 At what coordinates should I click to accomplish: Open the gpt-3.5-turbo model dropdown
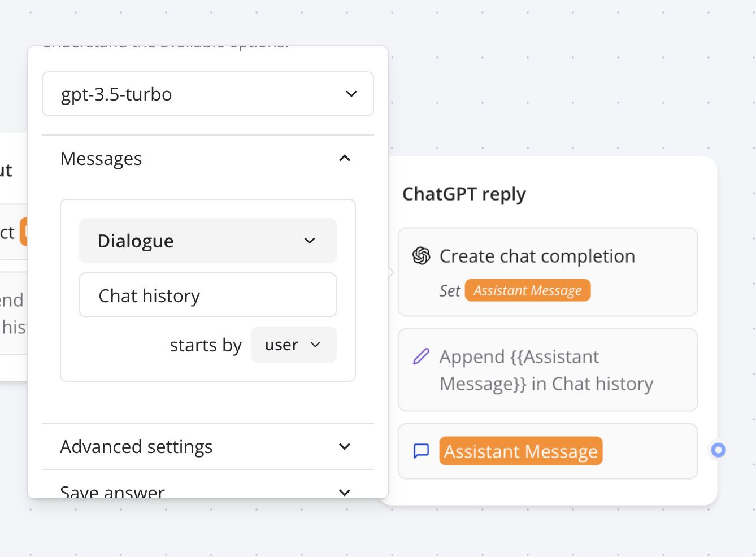point(207,94)
